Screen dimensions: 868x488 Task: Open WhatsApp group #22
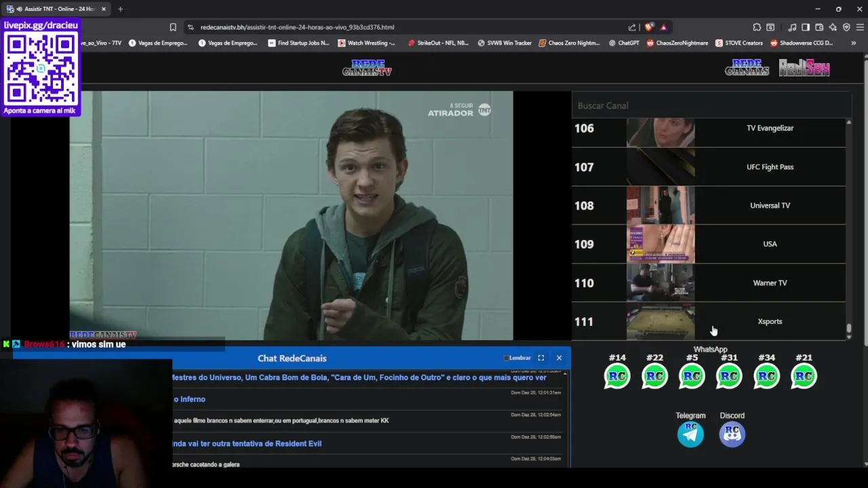point(654,376)
